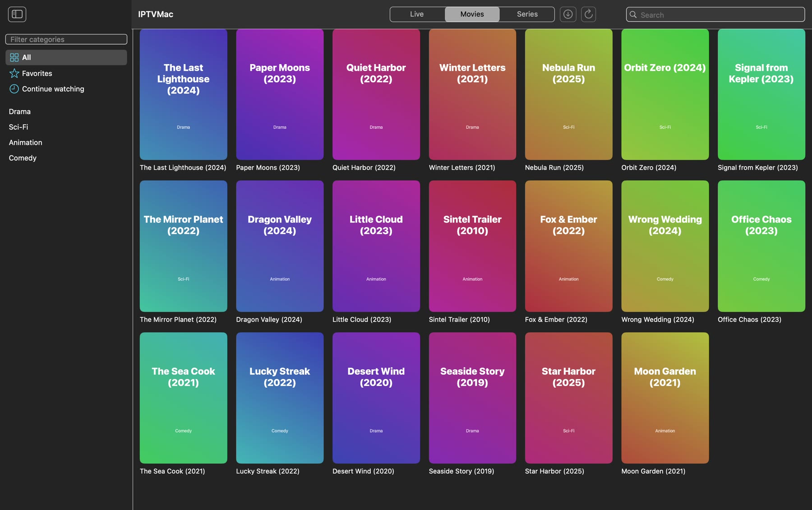Screen dimensions: 812x510
Task: Select Office Chaos (2023) poster
Action: coord(761,246)
